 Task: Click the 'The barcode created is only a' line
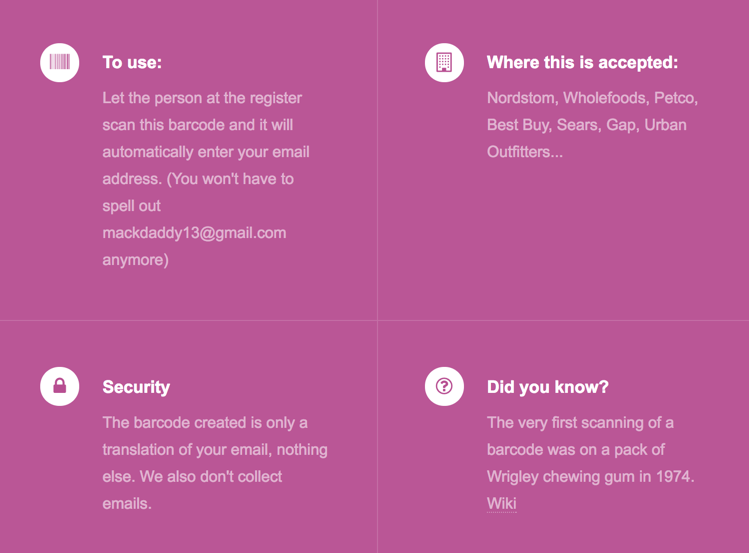pos(205,423)
